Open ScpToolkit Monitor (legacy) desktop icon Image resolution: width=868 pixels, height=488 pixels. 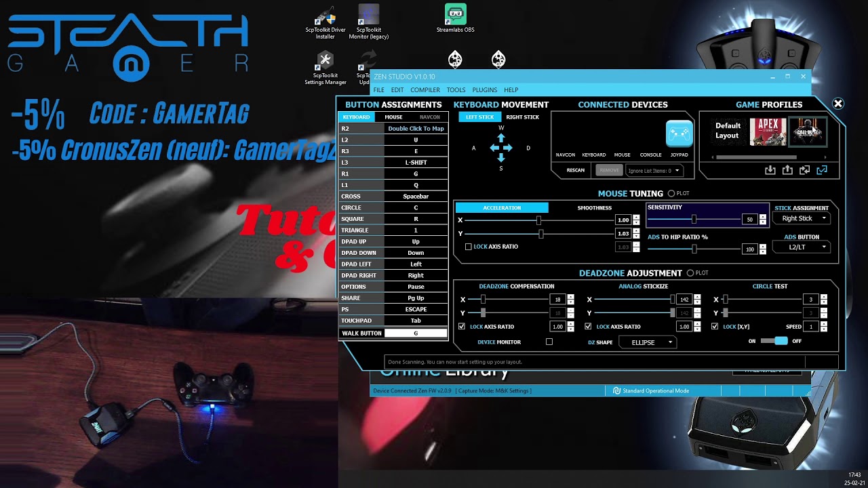[369, 22]
